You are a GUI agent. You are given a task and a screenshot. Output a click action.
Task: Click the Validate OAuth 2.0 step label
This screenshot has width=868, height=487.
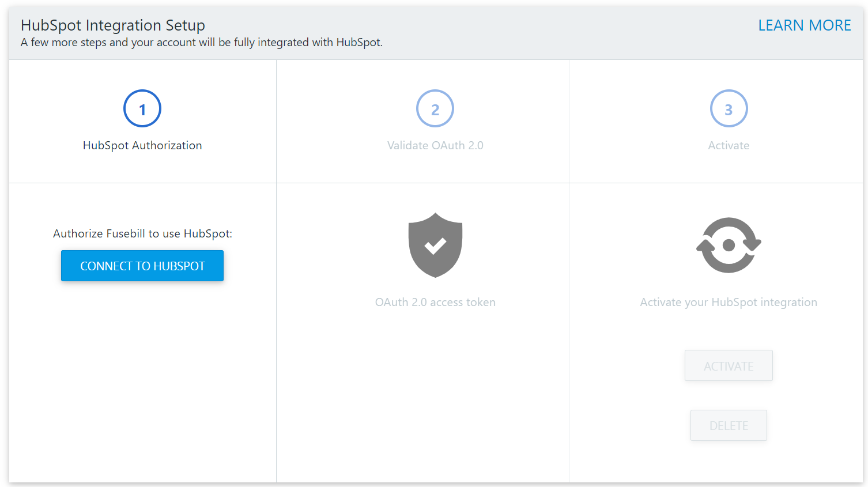click(435, 145)
